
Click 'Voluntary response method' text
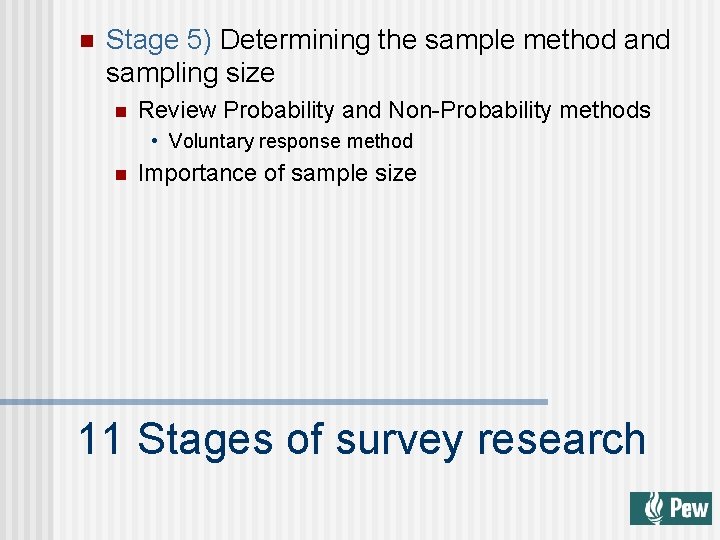point(291,141)
